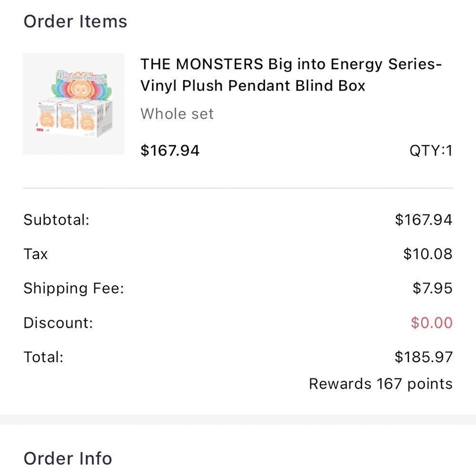The image size is (476, 476).
Task: Tap the QTY:1 quantity label
Action: point(431,150)
